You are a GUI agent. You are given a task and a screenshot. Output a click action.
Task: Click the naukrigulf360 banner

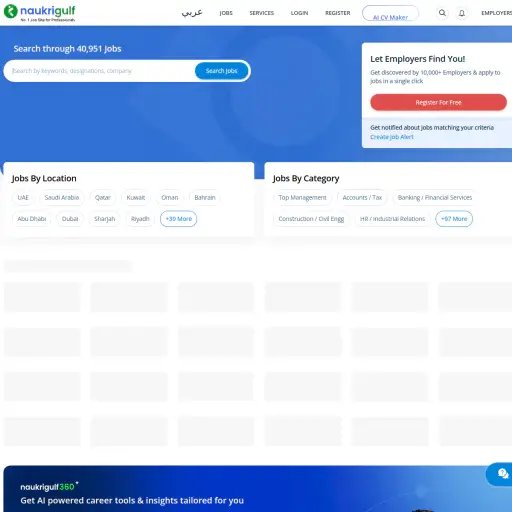click(258, 489)
